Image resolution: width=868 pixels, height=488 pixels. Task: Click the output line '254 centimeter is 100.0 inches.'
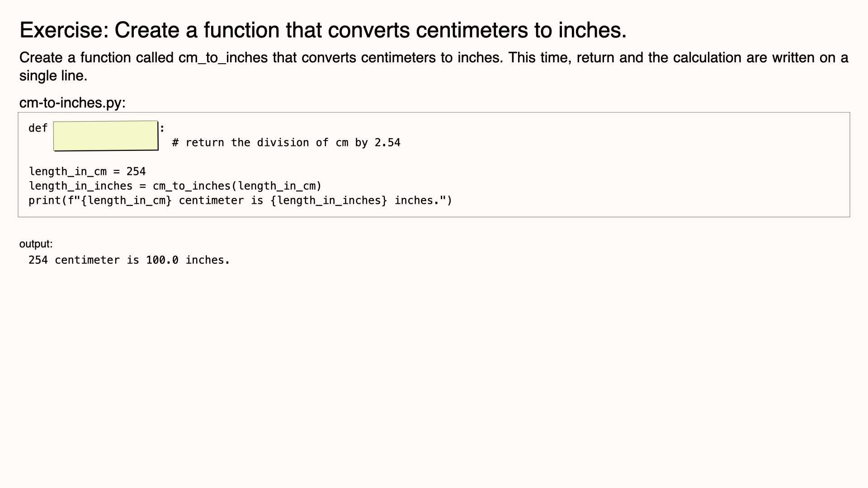[129, 260]
